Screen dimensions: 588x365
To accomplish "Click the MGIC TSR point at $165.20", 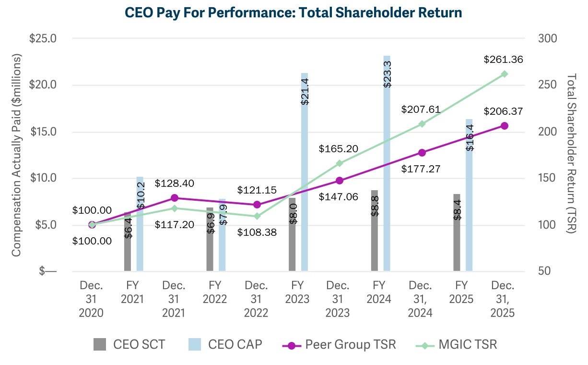I will (x=339, y=163).
